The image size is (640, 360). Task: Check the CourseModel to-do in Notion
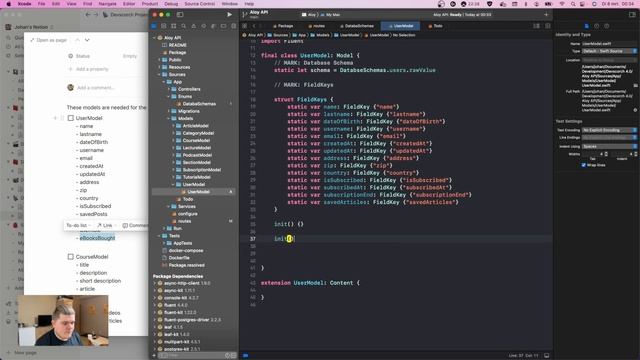pyautogui.click(x=71, y=257)
